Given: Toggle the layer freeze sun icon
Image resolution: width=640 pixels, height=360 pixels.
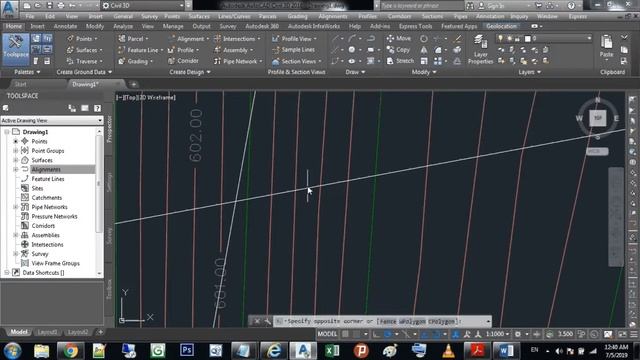Looking at the screenshot, I should click(509, 38).
